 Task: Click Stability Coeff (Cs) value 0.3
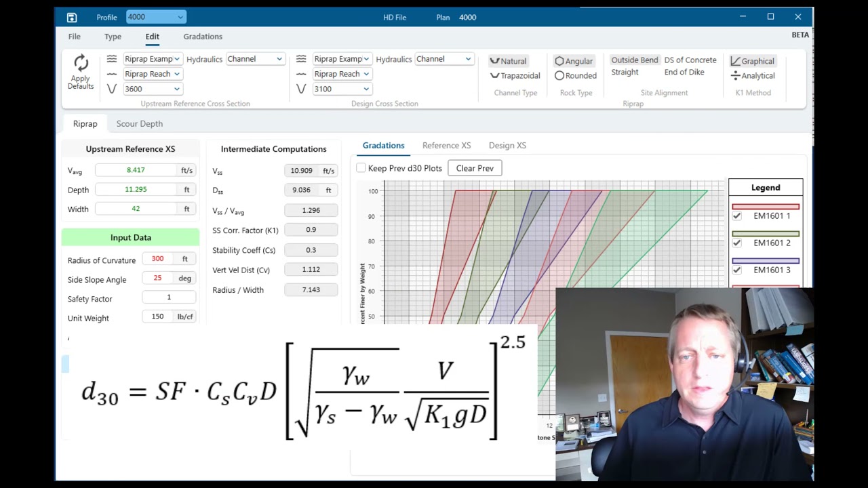click(x=311, y=249)
